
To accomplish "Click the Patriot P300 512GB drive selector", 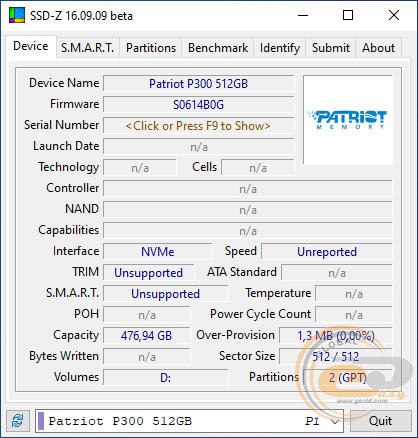I will click(x=189, y=421).
